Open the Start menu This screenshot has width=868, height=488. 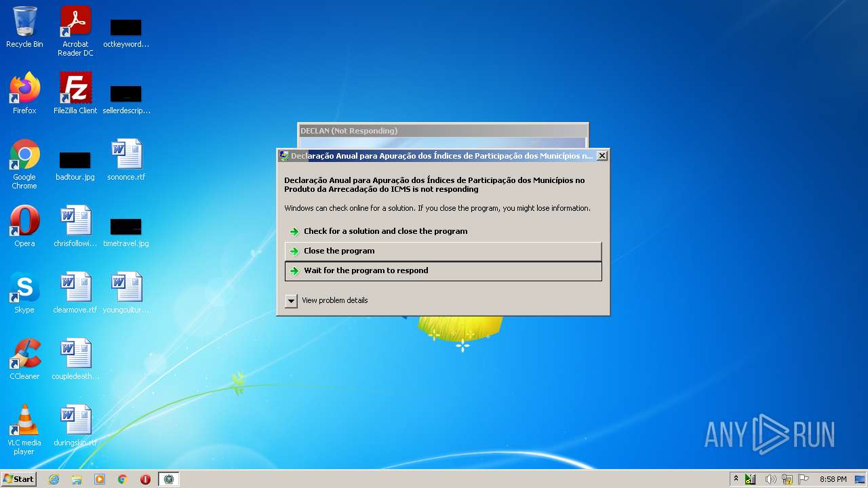pos(19,479)
